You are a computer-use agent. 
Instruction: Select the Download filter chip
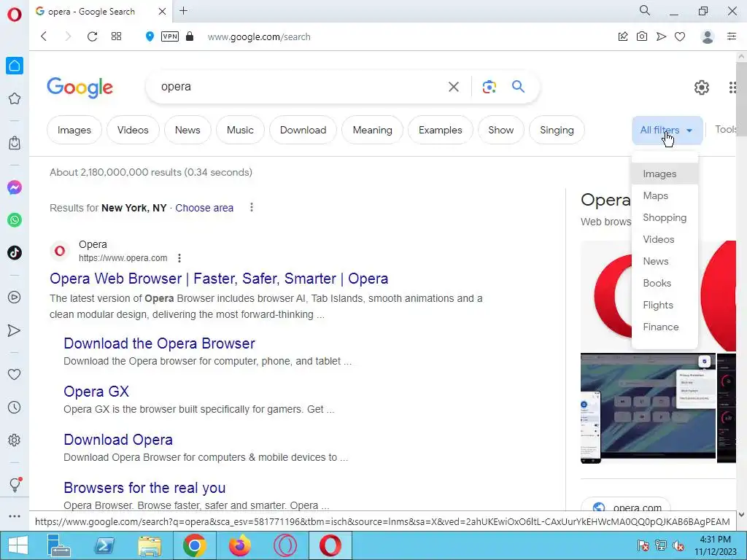tap(303, 130)
